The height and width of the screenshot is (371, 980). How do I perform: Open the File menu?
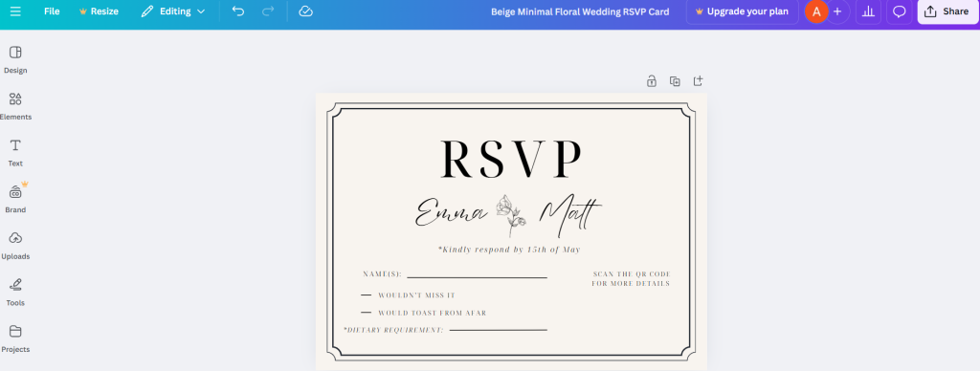tap(52, 11)
